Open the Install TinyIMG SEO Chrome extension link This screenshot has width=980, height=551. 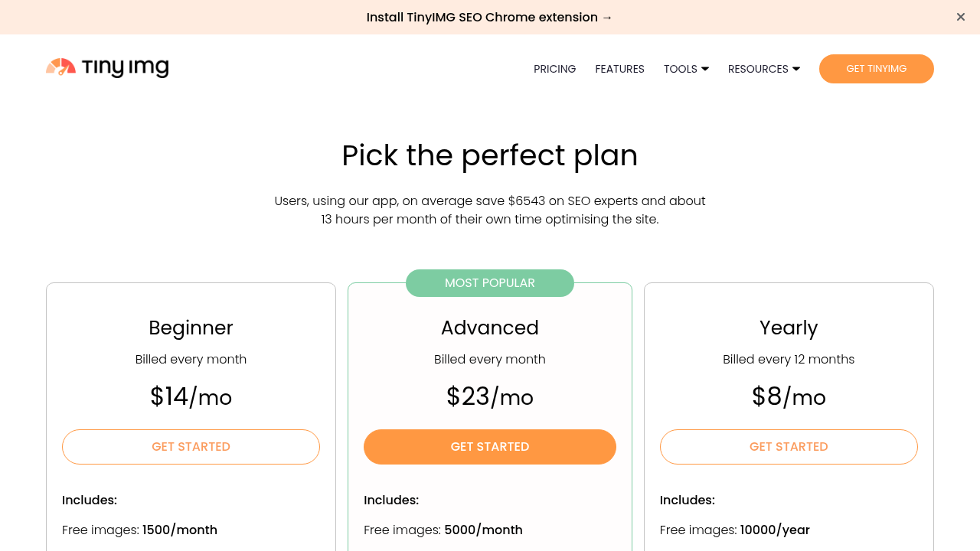coord(490,17)
